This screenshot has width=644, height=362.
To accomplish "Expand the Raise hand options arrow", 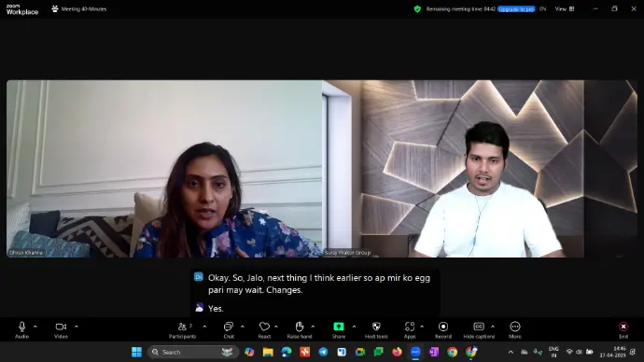I will [x=313, y=327].
